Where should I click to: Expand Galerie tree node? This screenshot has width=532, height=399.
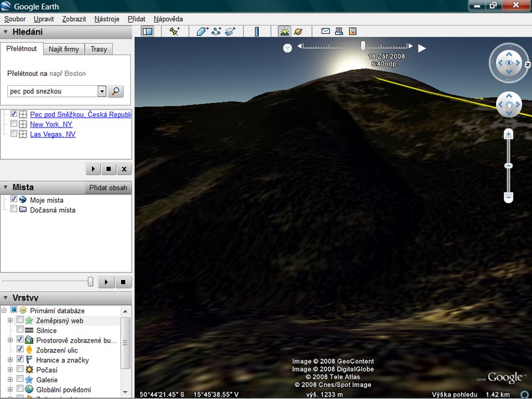click(10, 379)
